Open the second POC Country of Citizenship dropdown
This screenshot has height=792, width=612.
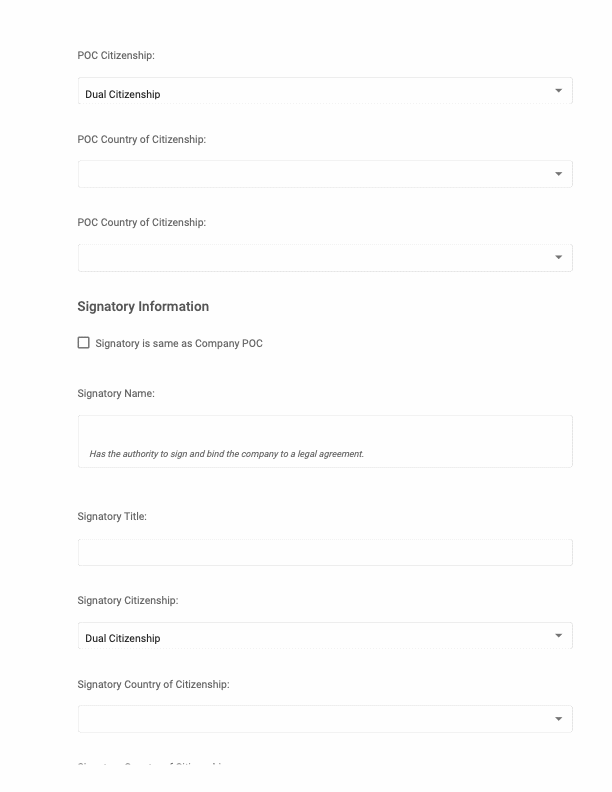click(x=310, y=258)
